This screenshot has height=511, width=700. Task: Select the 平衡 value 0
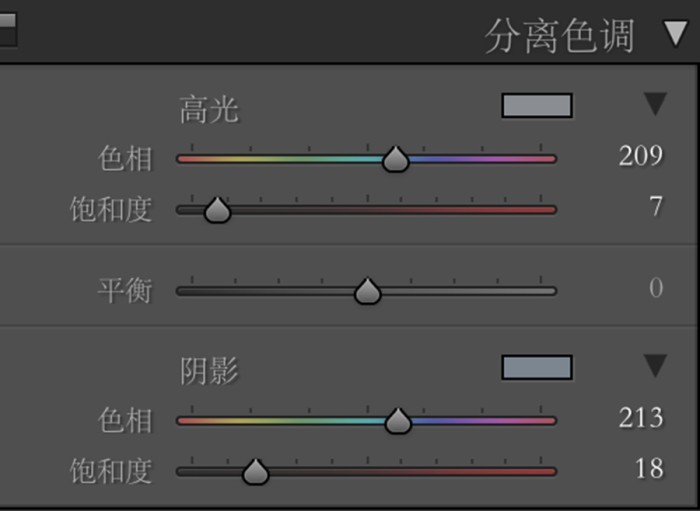coord(656,288)
